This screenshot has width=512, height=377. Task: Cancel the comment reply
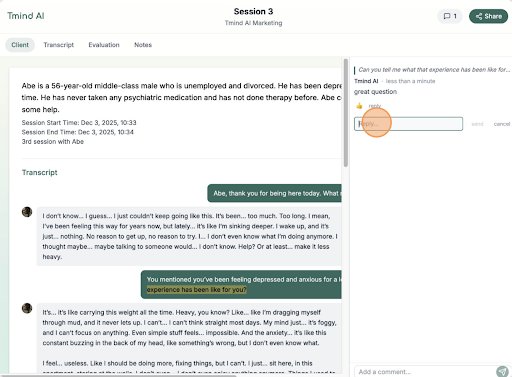[502, 124]
